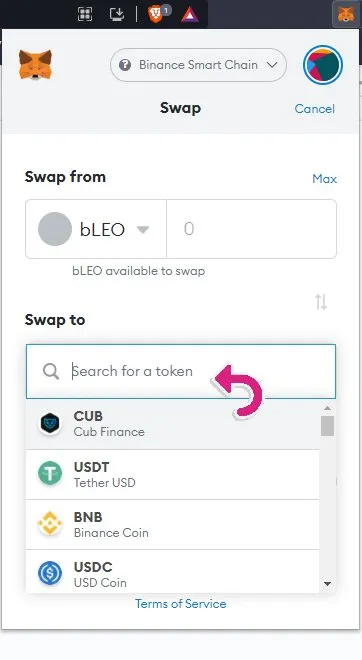Click the Cancel link

[x=314, y=109]
